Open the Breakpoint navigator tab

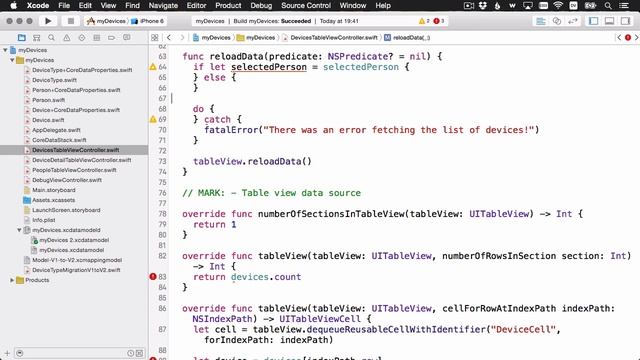click(x=111, y=38)
